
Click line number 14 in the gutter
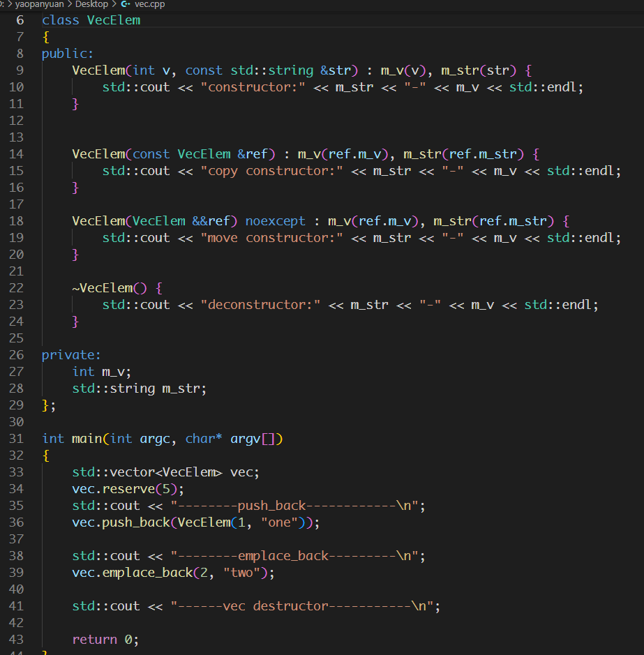16,153
